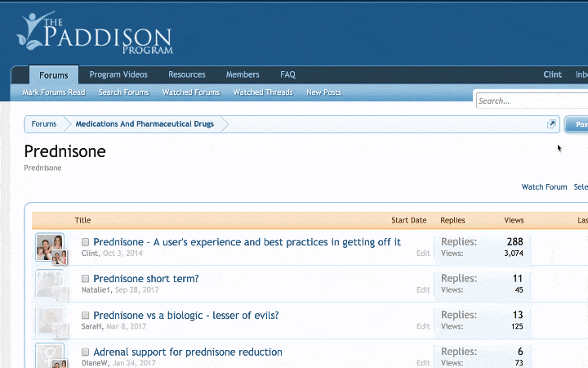588x368 pixels.
Task: Tick checkbox for Prednisone short term thread
Action: 85,279
